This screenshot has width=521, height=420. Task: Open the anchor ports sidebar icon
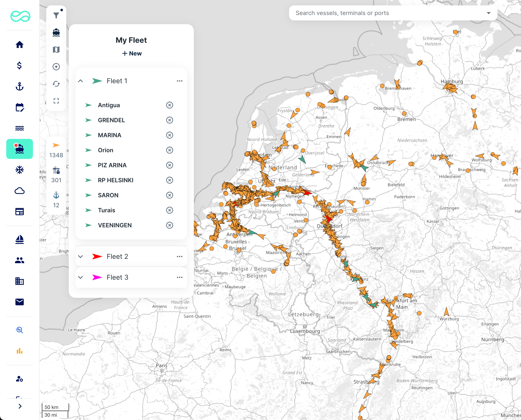click(x=19, y=86)
